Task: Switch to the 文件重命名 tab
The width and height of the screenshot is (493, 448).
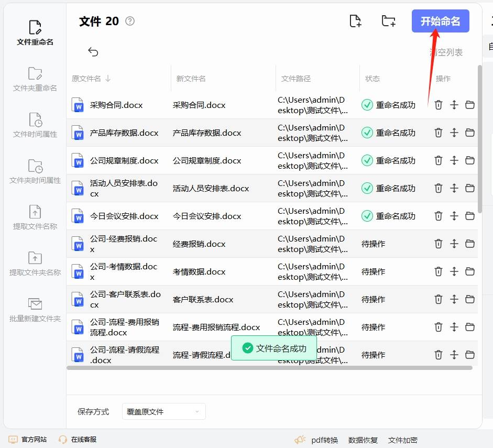Action: tap(35, 32)
